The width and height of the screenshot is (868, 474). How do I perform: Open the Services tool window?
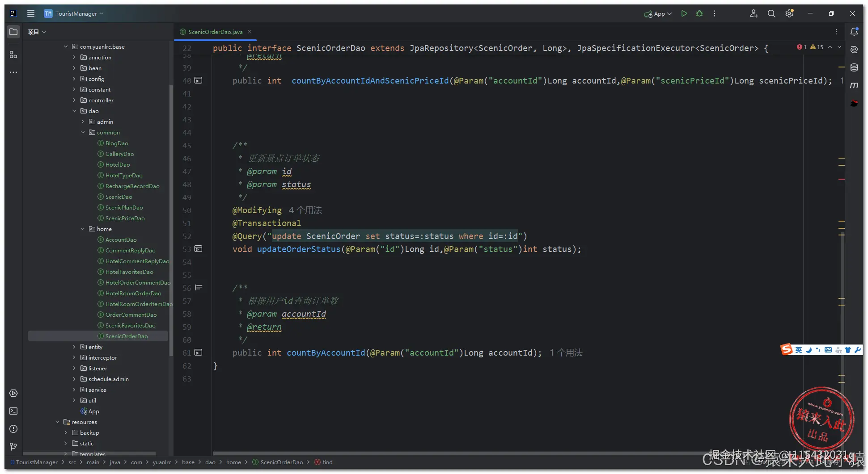(x=13, y=393)
